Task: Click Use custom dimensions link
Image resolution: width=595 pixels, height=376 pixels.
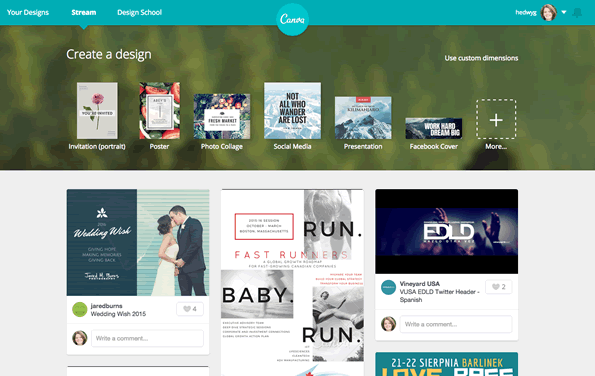Action: coord(481,58)
